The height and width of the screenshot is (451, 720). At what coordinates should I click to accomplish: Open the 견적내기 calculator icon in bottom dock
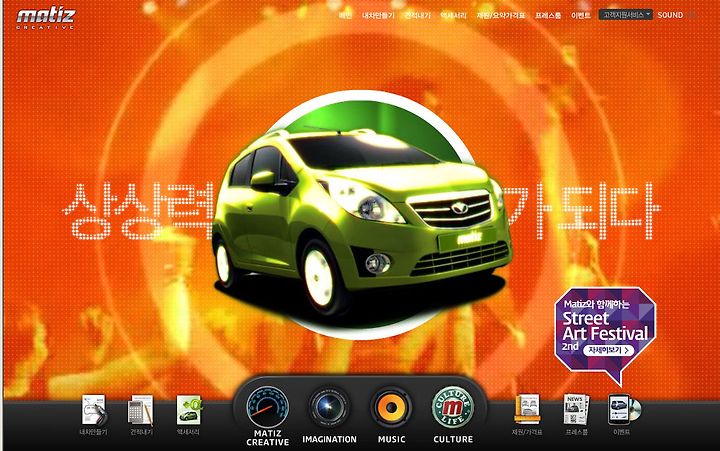(141, 410)
